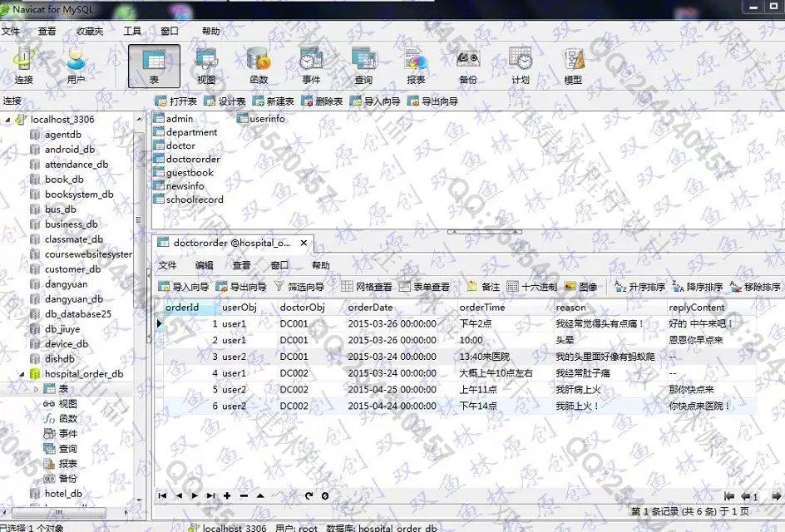The height and width of the screenshot is (532, 785).
Task: Click the 连接 (Connection) toolbar icon
Action: (x=23, y=65)
